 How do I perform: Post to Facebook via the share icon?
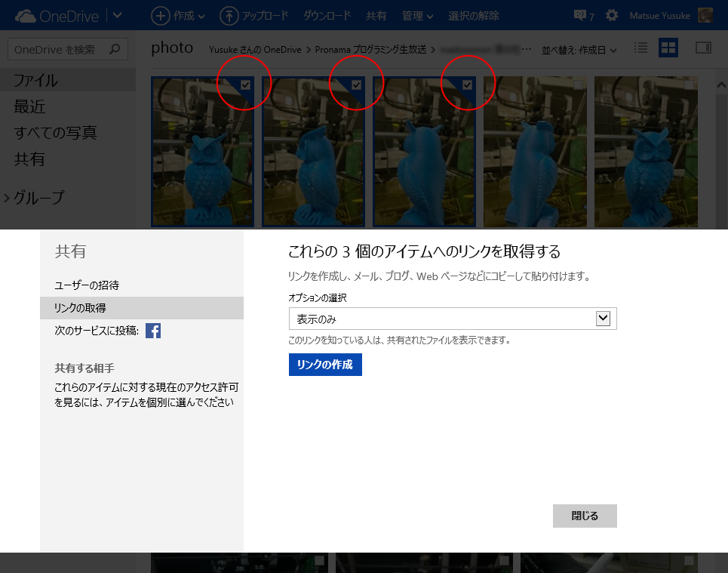(153, 330)
